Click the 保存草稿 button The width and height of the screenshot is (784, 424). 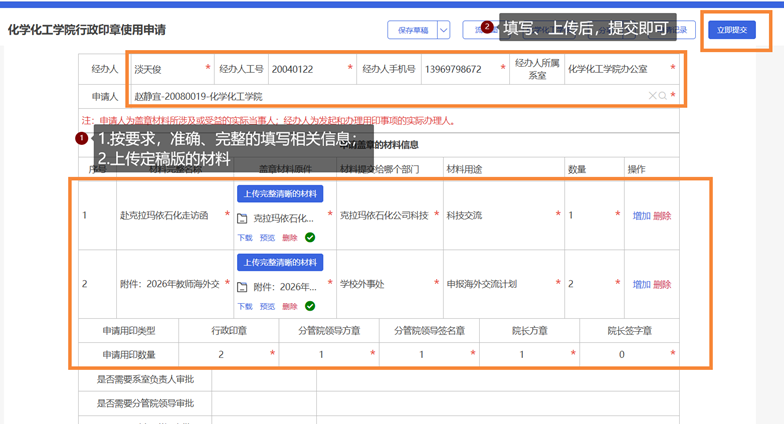(412, 30)
